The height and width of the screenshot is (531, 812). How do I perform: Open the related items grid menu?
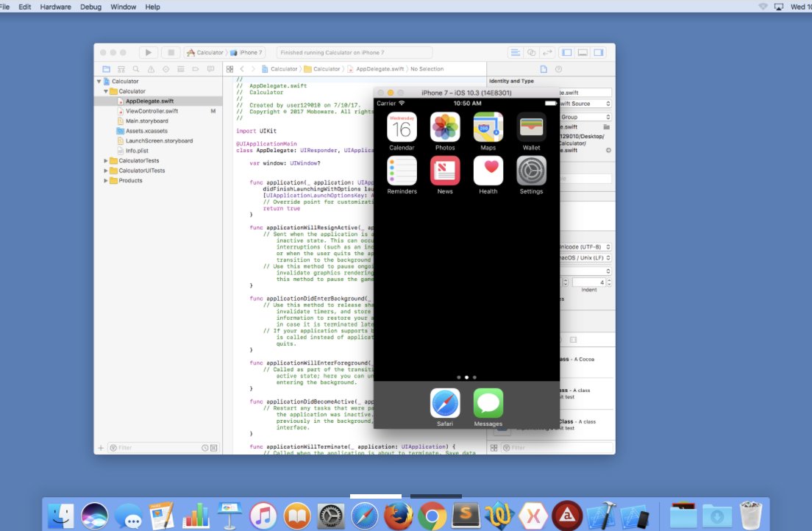(x=230, y=69)
